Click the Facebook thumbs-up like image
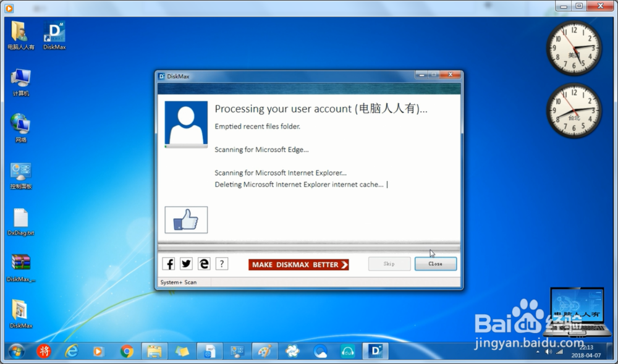The height and width of the screenshot is (364, 618). 186,220
